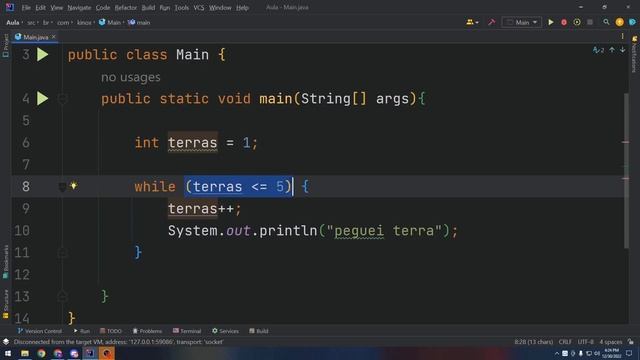Select the Main.java editor tab
The width and height of the screenshot is (640, 360).
(35, 37)
